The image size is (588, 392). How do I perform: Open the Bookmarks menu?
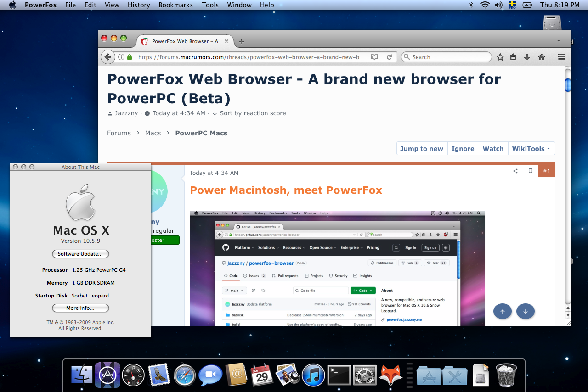pyautogui.click(x=175, y=5)
